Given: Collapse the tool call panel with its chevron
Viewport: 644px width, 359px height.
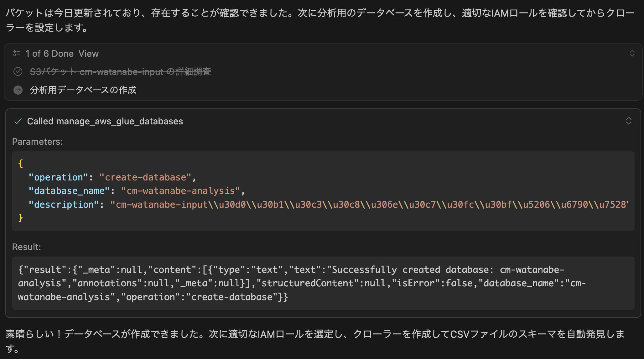Looking at the screenshot, I should coord(629,121).
